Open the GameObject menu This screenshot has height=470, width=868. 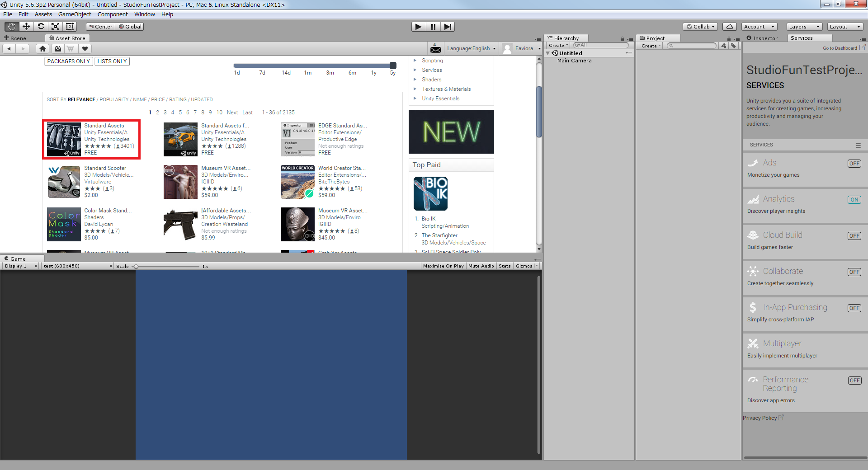click(x=75, y=14)
